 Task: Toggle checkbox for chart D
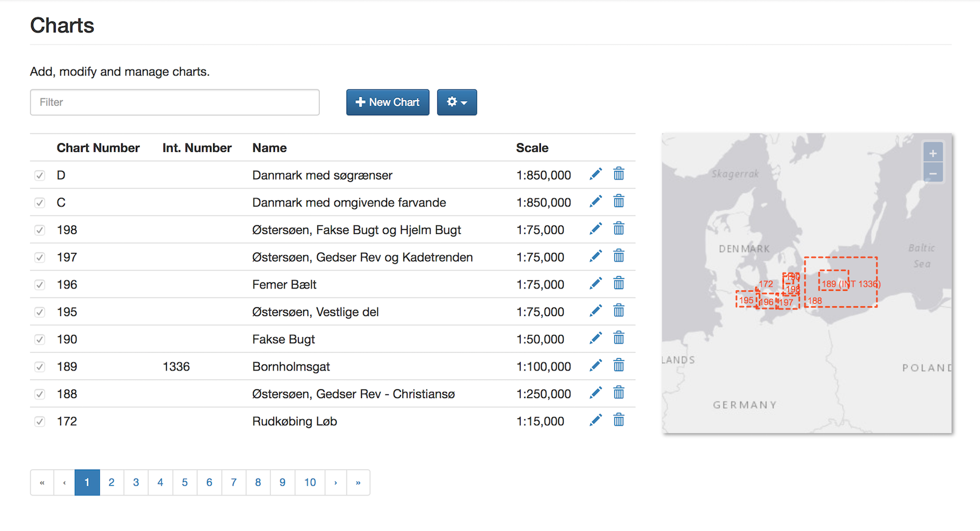[x=40, y=176]
